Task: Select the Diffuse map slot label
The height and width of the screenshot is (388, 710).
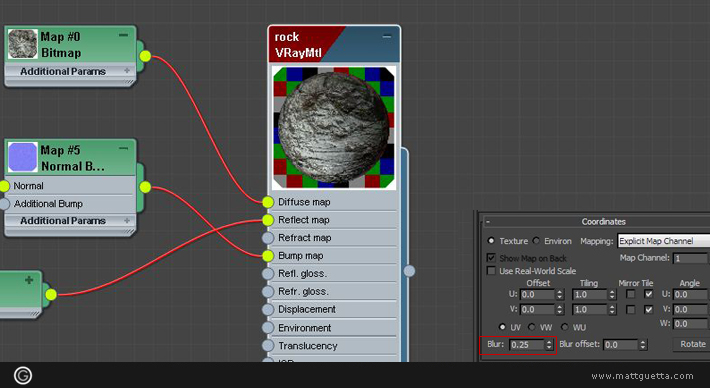Action: point(304,202)
